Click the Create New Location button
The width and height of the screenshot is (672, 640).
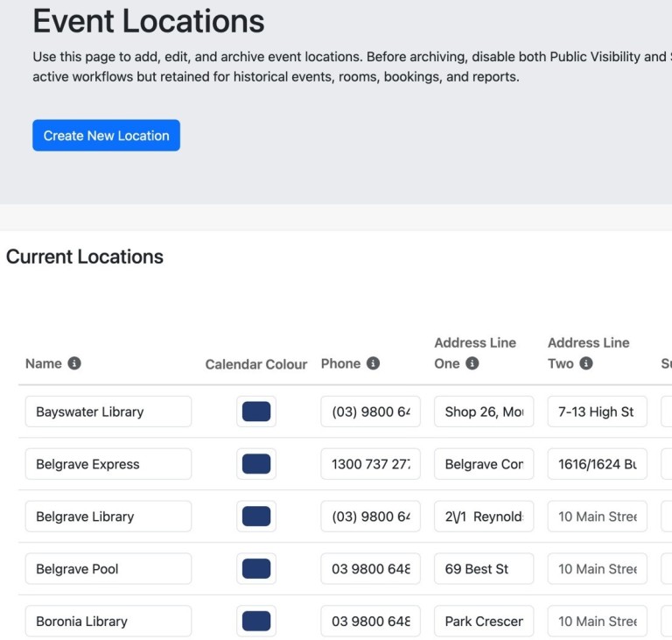(x=106, y=135)
